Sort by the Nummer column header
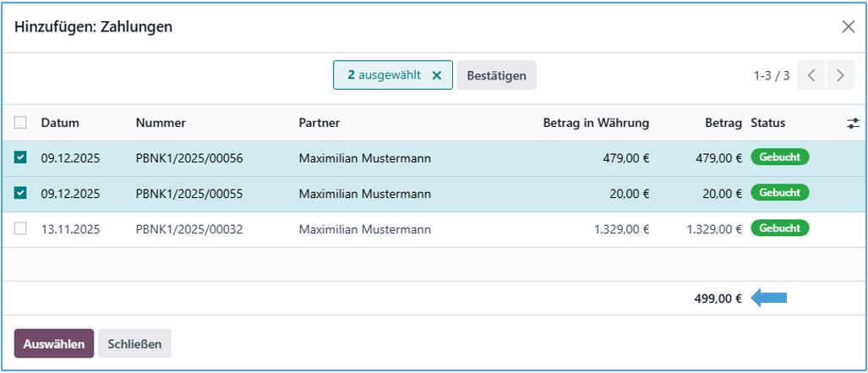The height and width of the screenshot is (373, 868). click(x=161, y=123)
